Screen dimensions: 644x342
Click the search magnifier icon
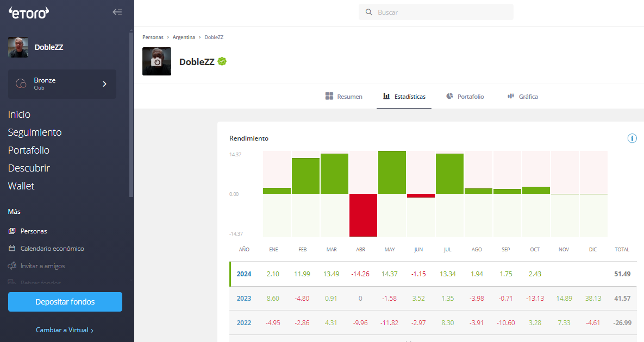click(x=369, y=12)
